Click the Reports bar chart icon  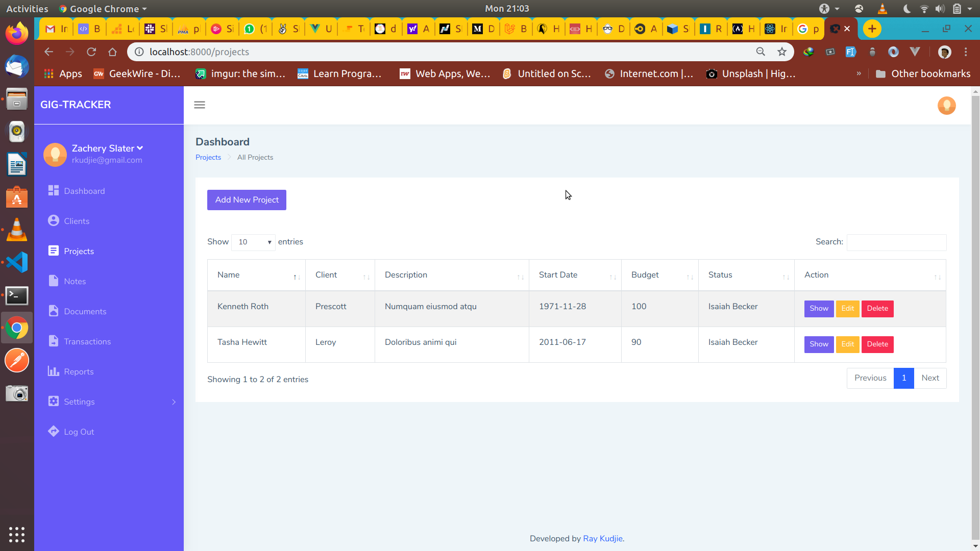point(54,371)
